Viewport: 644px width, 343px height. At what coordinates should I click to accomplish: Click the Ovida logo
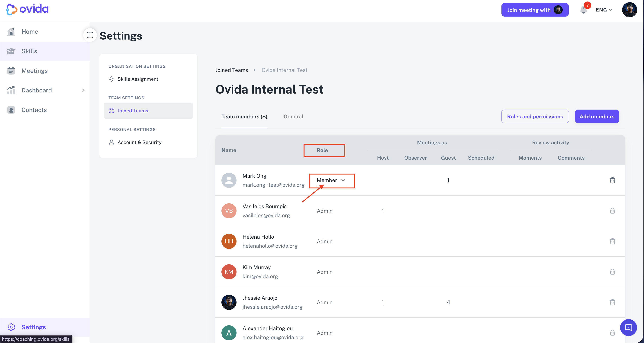pos(27,9)
